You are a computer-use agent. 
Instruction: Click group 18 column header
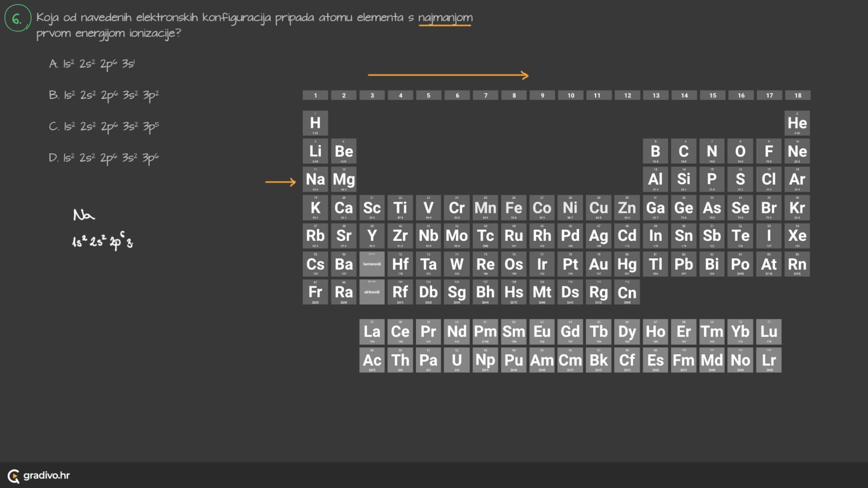click(797, 95)
